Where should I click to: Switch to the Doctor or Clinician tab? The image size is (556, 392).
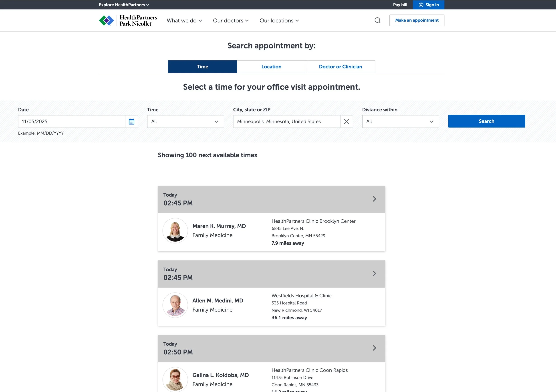(x=340, y=66)
